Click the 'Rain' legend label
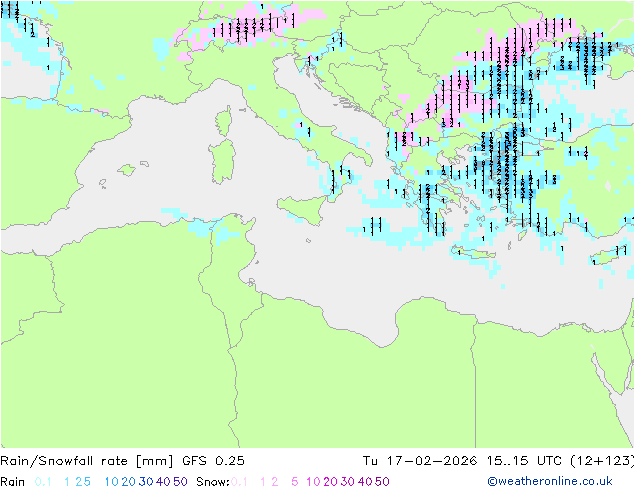 click(13, 482)
